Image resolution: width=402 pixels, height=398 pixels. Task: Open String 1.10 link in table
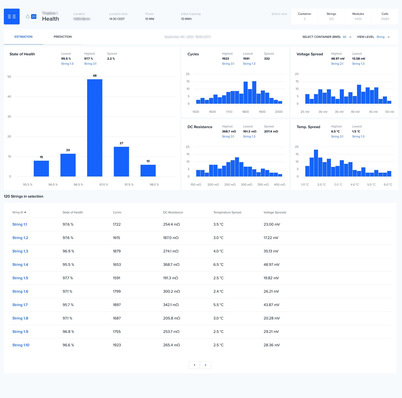[21, 345]
